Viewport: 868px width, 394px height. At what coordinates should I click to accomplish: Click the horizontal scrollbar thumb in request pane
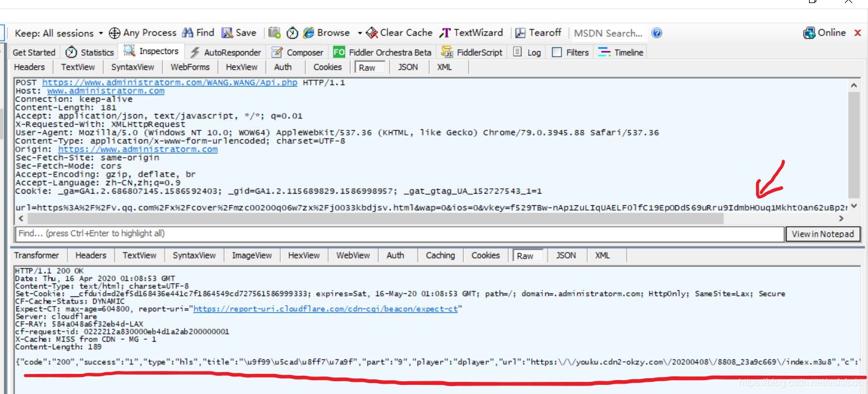click(377, 218)
